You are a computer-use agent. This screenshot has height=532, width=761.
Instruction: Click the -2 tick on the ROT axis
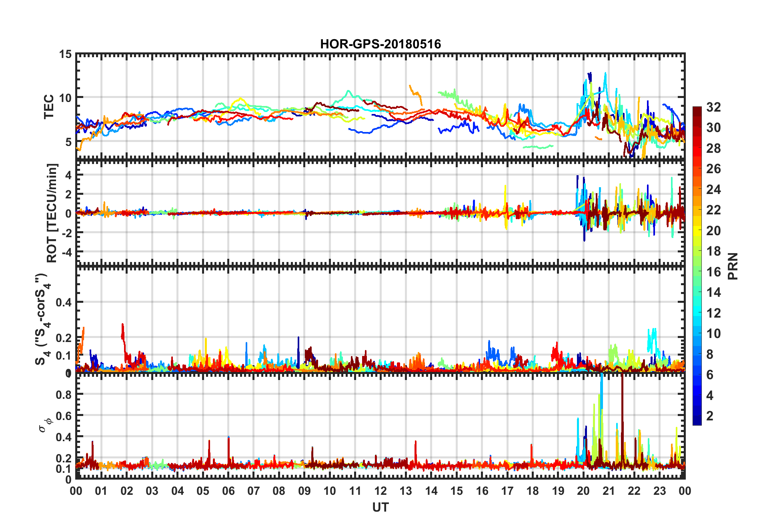click(x=66, y=233)
